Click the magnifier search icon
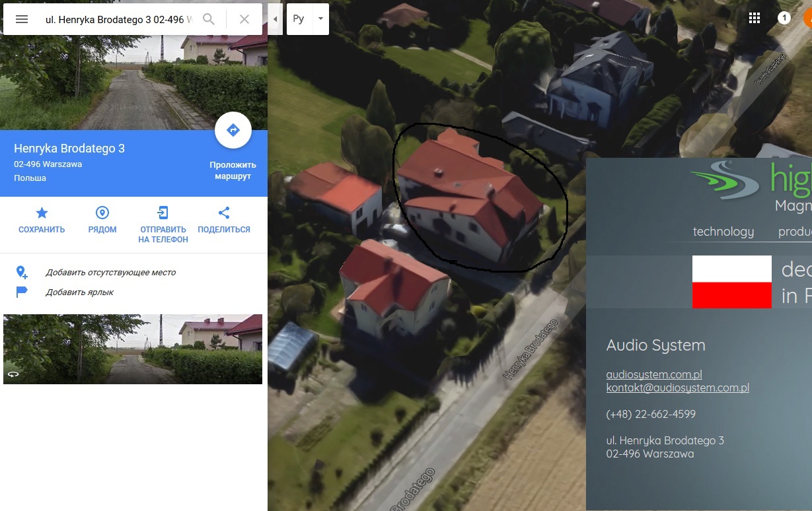 coord(209,19)
